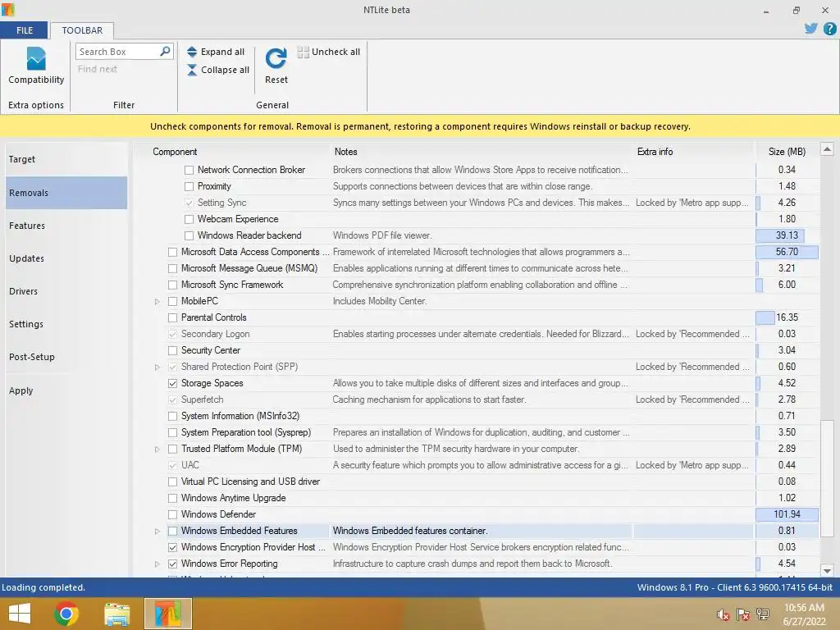This screenshot has width=840, height=630.
Task: Click the search magnifier icon
Action: coord(165,51)
